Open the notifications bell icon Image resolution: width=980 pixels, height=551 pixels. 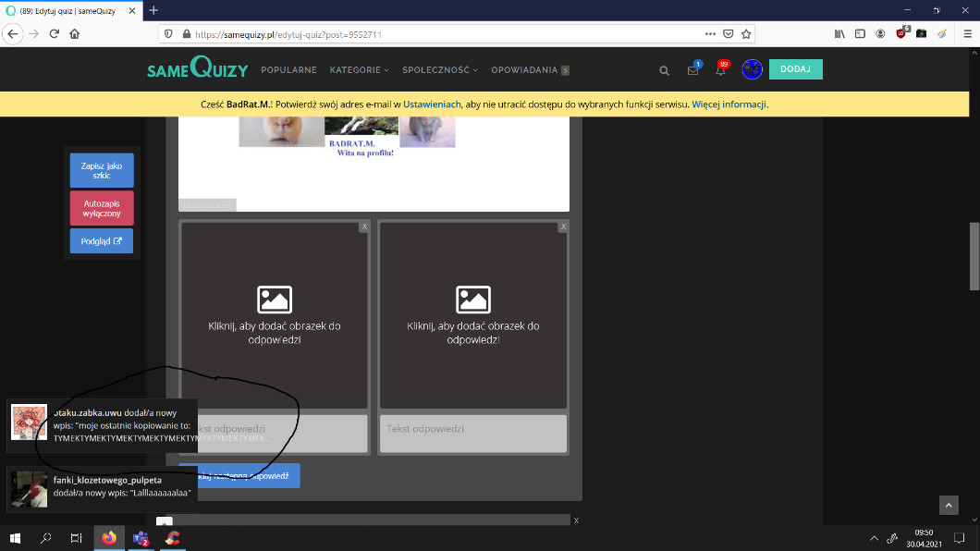(x=720, y=70)
